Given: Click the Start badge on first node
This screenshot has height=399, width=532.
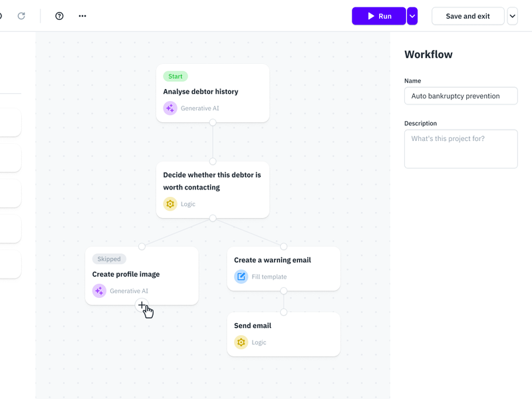Looking at the screenshot, I should click(176, 76).
